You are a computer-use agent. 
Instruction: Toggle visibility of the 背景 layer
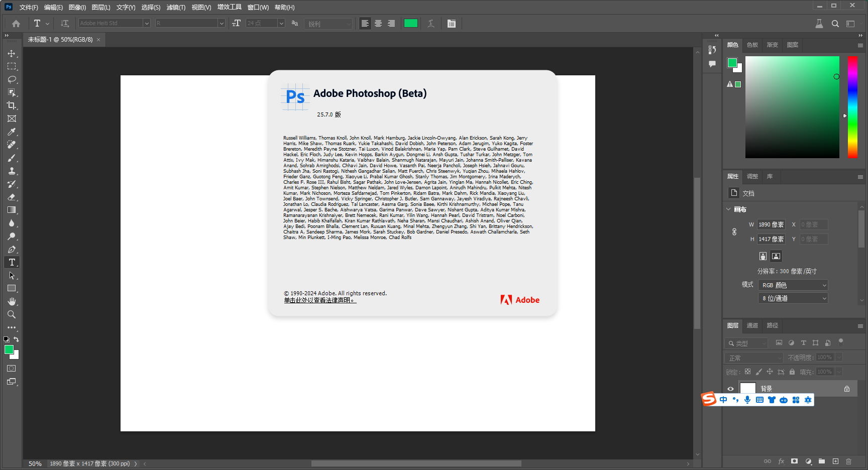[x=730, y=389]
